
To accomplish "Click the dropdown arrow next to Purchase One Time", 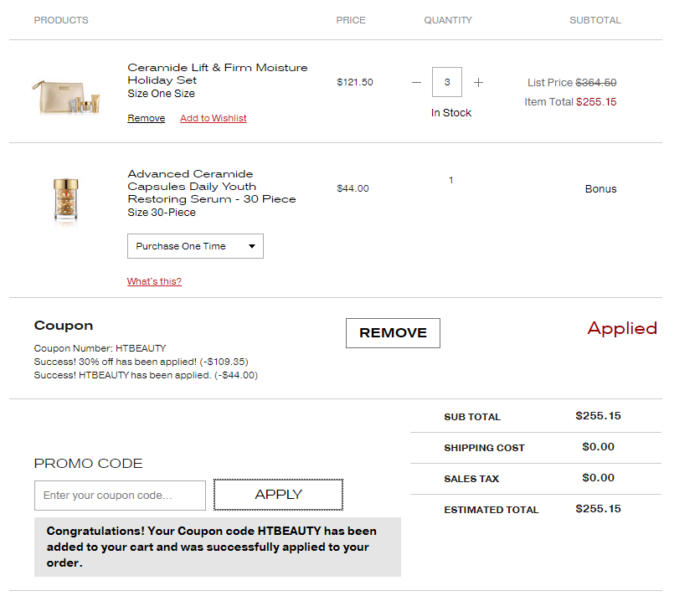I will (x=252, y=246).
